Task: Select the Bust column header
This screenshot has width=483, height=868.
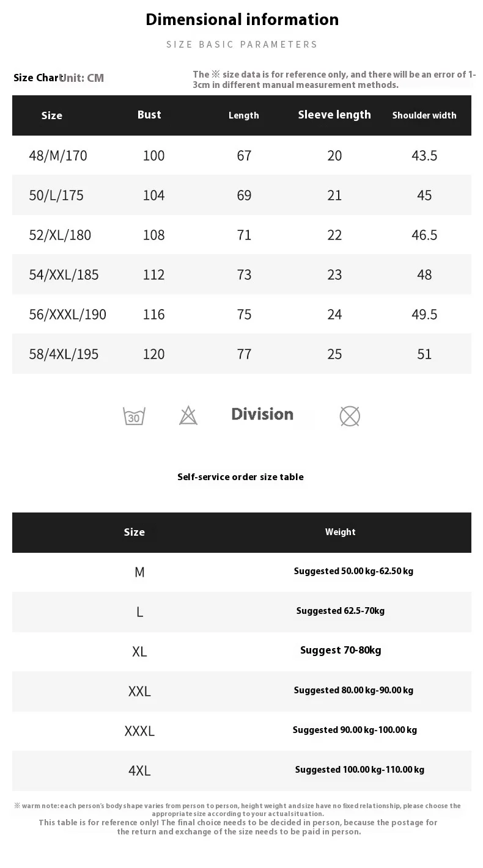Action: tap(149, 115)
